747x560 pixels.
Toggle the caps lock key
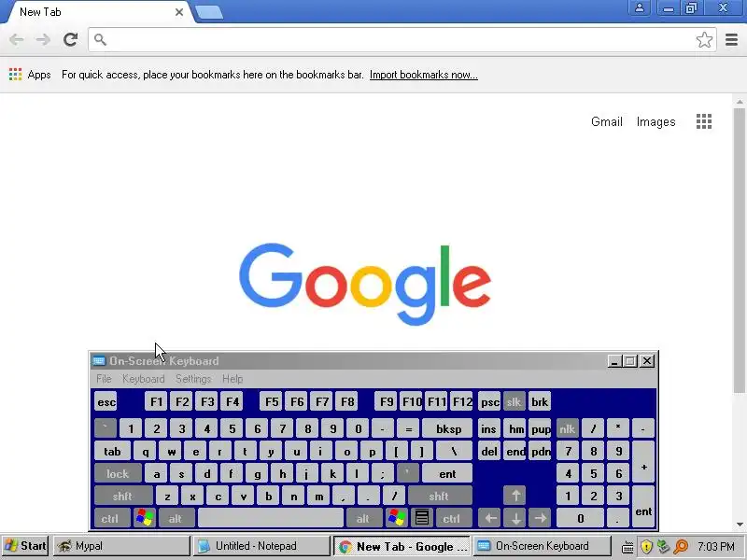point(118,474)
